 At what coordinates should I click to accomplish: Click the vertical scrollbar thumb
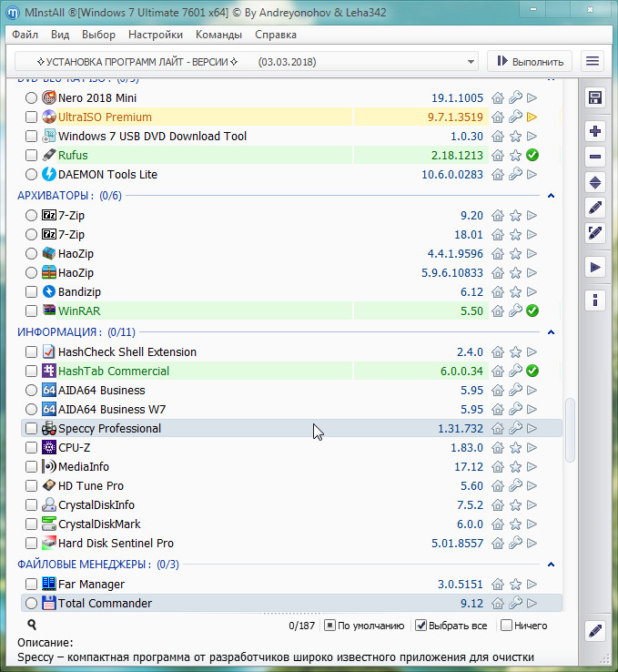click(571, 430)
